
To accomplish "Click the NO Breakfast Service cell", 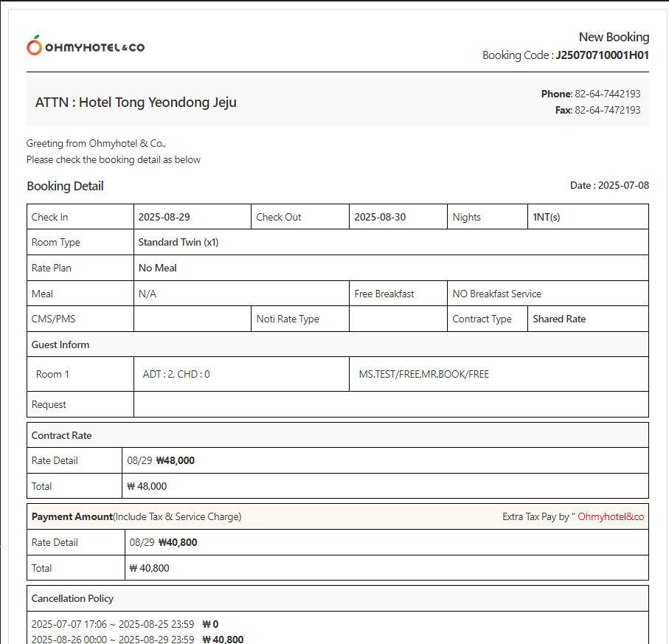I will pyautogui.click(x=497, y=294).
